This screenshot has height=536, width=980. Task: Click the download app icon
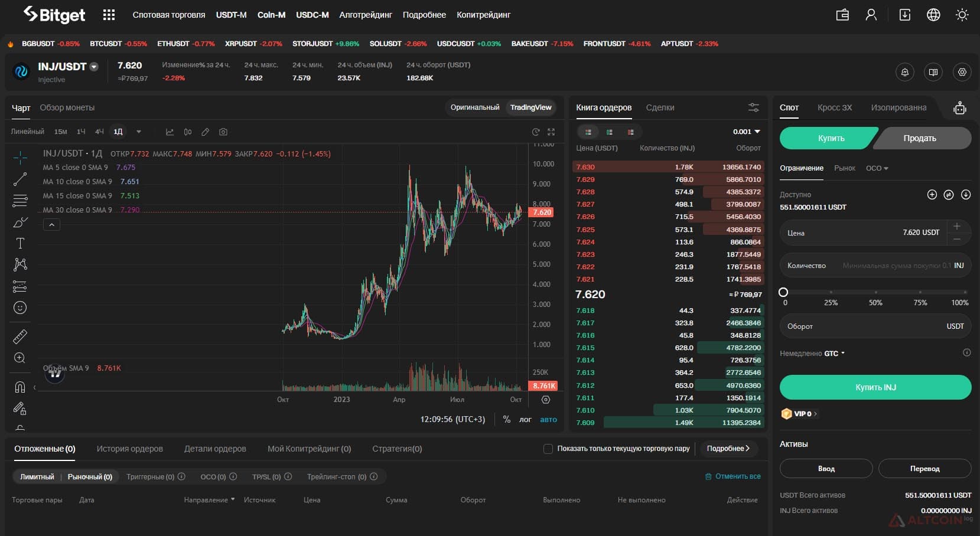pyautogui.click(x=905, y=15)
